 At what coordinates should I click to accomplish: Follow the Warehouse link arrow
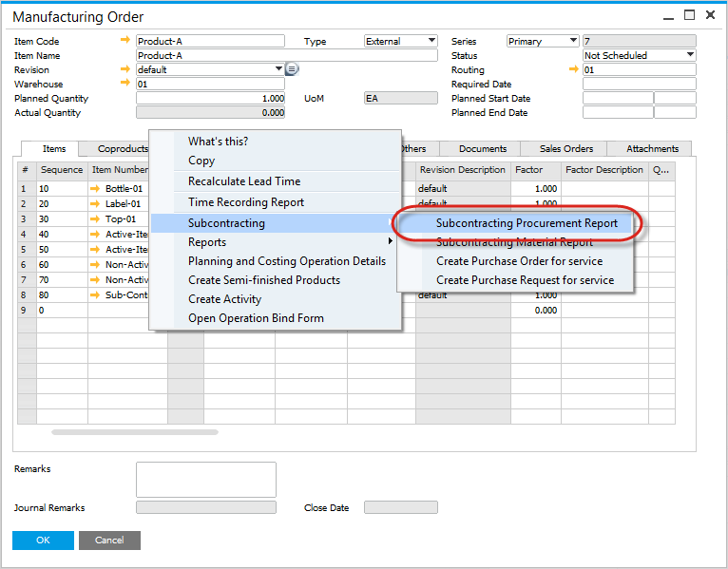coord(125,83)
